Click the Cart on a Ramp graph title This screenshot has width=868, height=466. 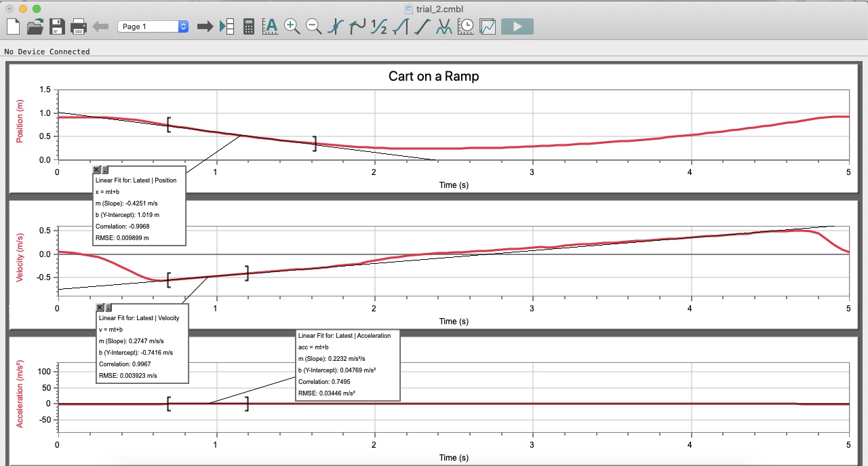(433, 76)
